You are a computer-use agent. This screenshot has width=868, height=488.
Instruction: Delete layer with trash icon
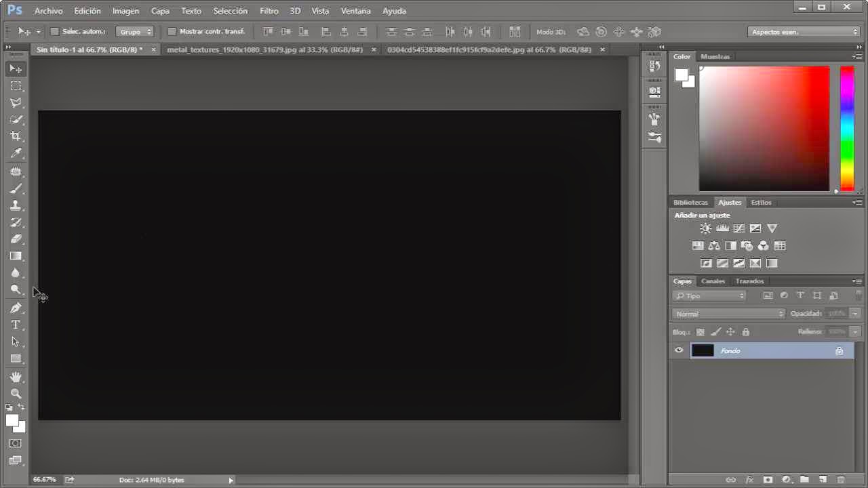click(841, 480)
